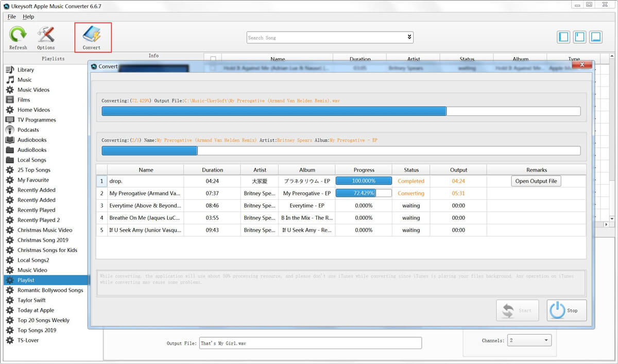Click the Local Songs gear icon

(10, 160)
